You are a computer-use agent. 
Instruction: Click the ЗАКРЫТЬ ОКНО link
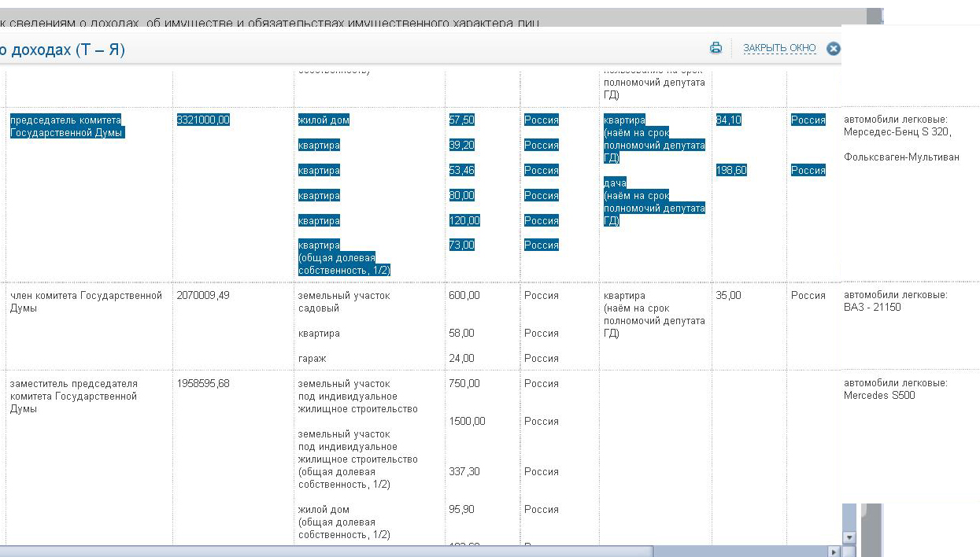[779, 49]
